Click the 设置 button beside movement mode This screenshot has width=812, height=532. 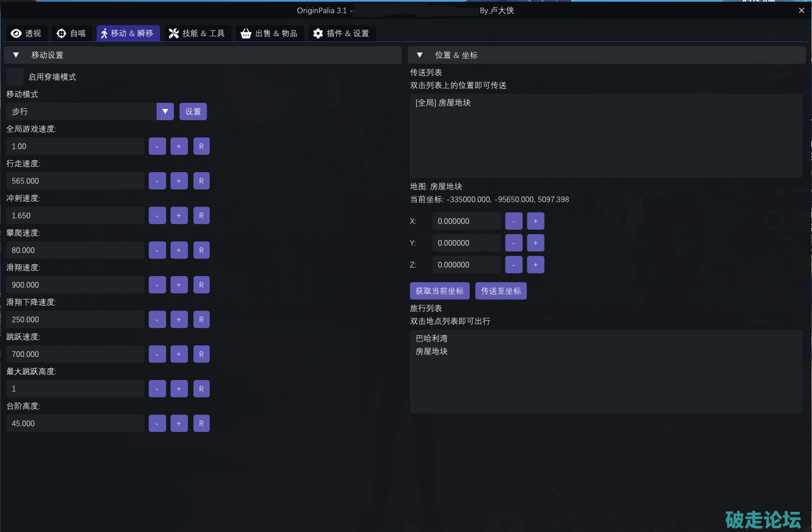coord(193,112)
